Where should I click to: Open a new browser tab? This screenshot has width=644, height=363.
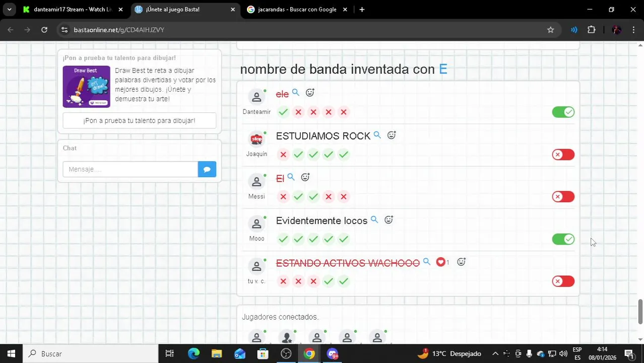[x=362, y=10]
